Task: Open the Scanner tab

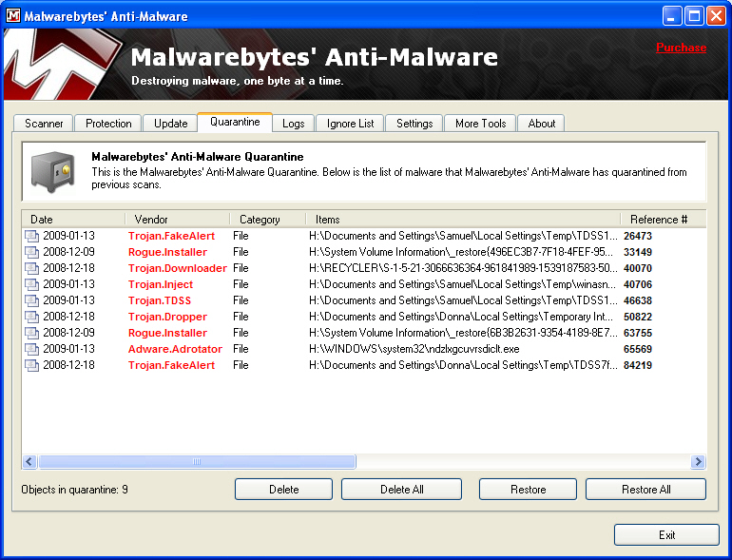Action: pos(44,124)
